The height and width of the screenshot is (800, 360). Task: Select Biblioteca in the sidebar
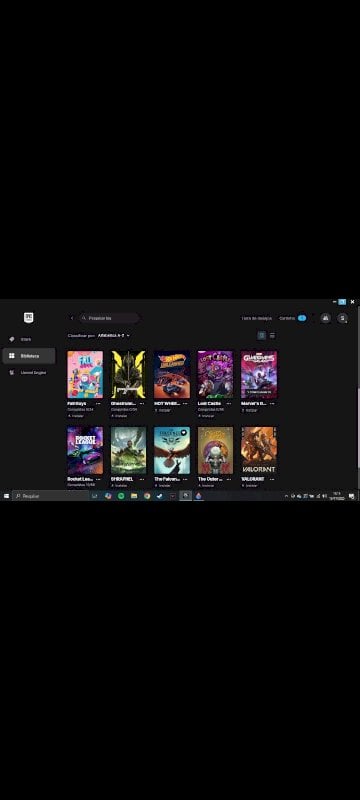coord(29,356)
